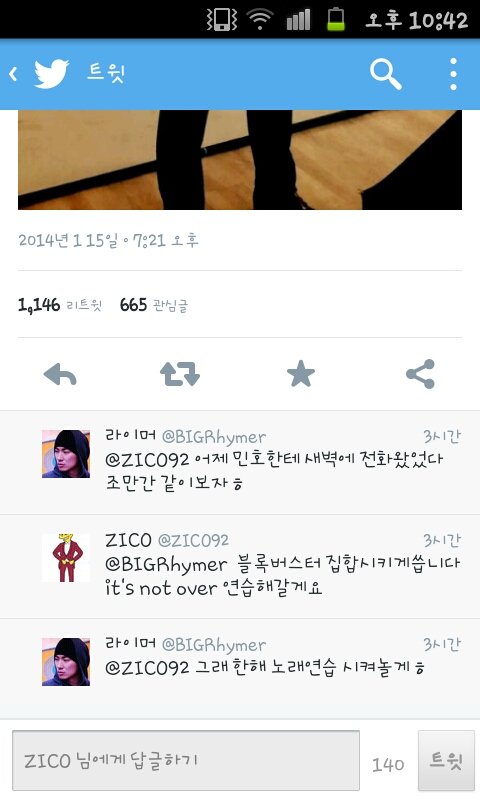Open first 라이머 profile avatar
Viewport: 480px width, 800px height.
(x=66, y=454)
